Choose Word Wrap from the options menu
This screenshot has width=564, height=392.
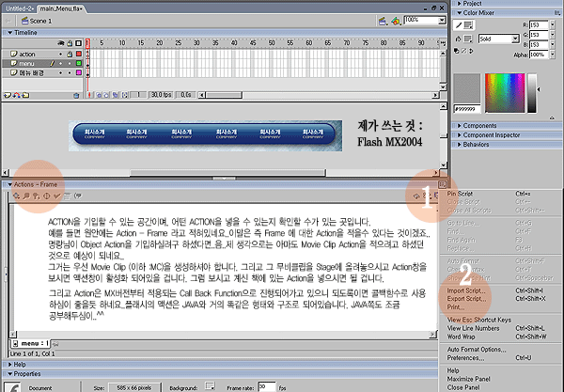(462, 337)
